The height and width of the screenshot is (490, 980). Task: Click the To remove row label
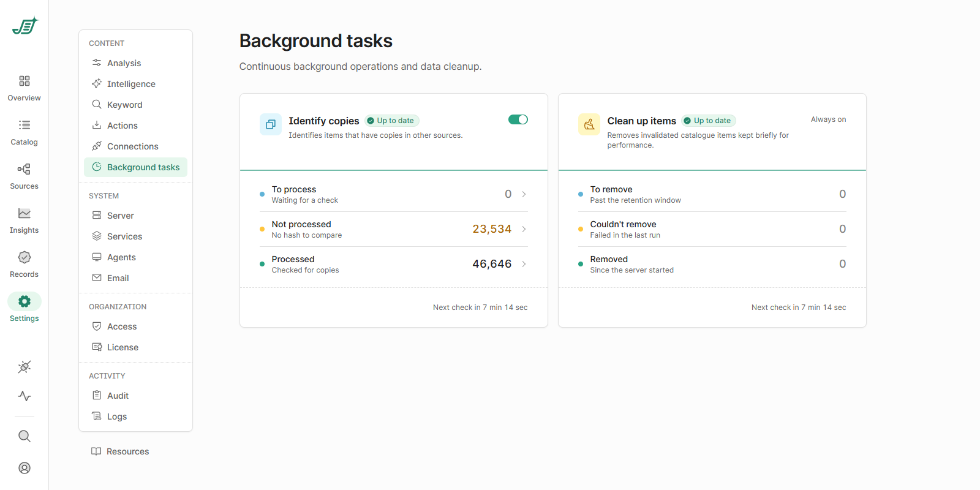pos(611,189)
